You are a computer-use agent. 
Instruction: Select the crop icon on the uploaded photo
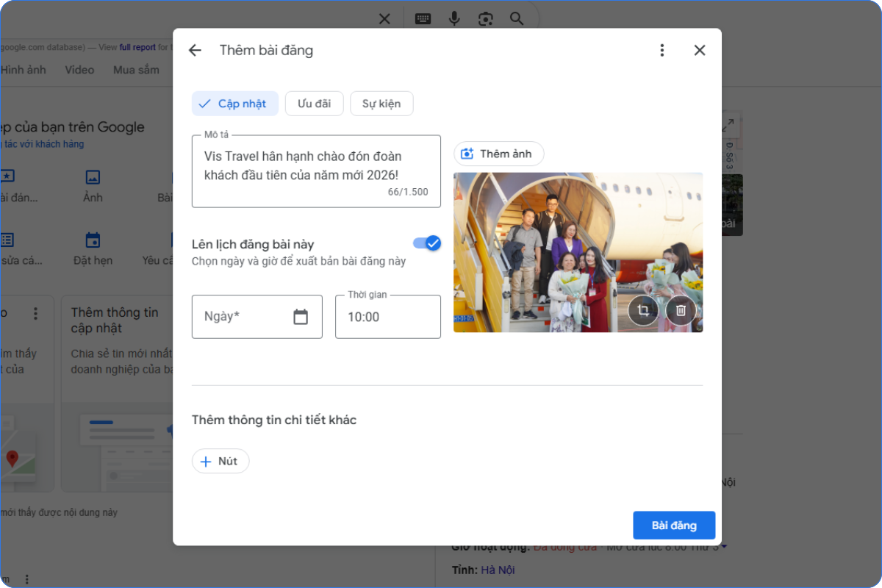point(643,310)
